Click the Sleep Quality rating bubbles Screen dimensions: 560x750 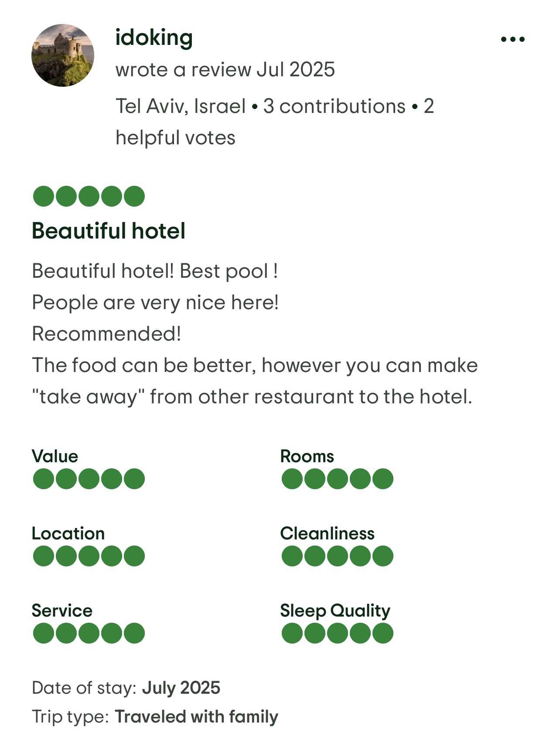pos(337,633)
